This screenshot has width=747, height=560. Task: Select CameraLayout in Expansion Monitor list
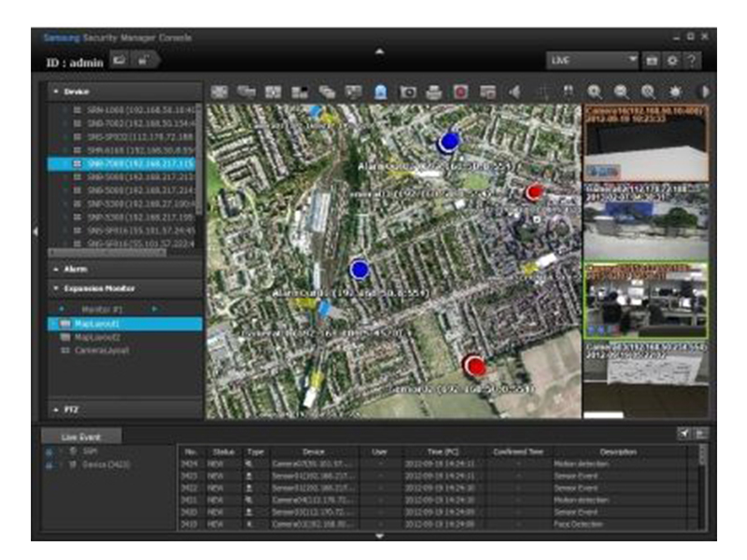tap(101, 350)
